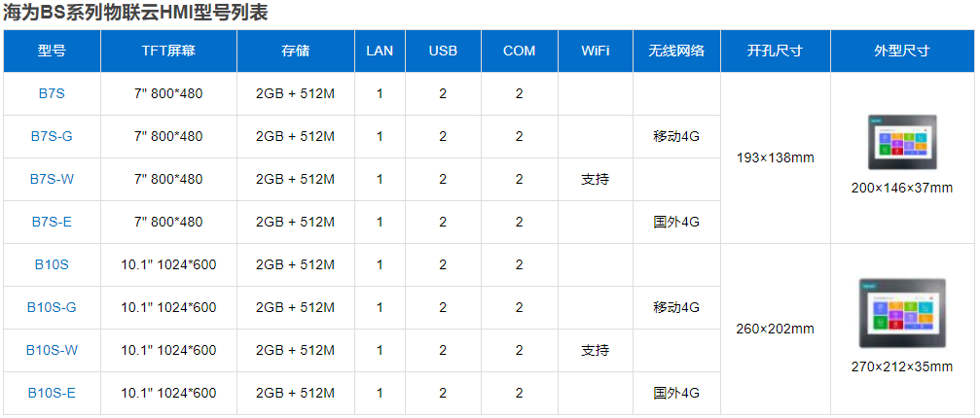
Task: Click the B10S-G model link
Action: point(52,308)
